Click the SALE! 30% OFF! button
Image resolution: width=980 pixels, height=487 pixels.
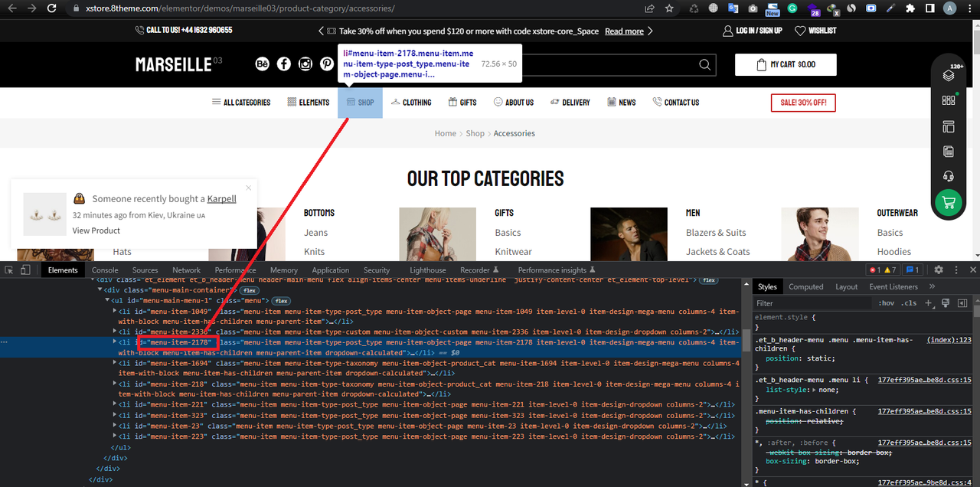click(x=803, y=103)
